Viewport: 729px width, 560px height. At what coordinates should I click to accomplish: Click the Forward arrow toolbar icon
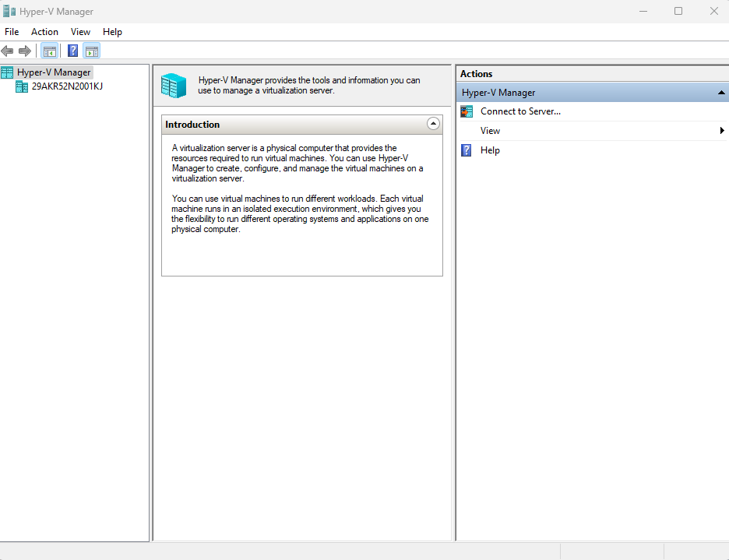tap(25, 51)
